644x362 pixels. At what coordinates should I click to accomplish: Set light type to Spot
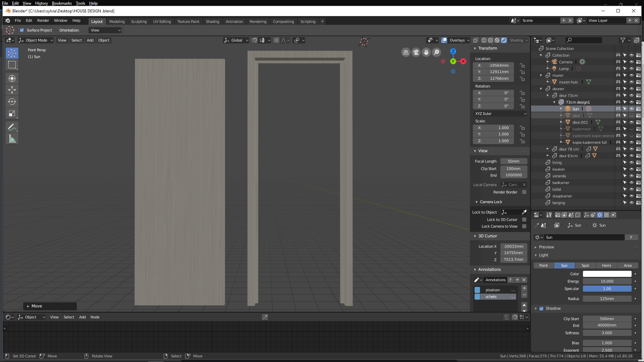coord(585,265)
